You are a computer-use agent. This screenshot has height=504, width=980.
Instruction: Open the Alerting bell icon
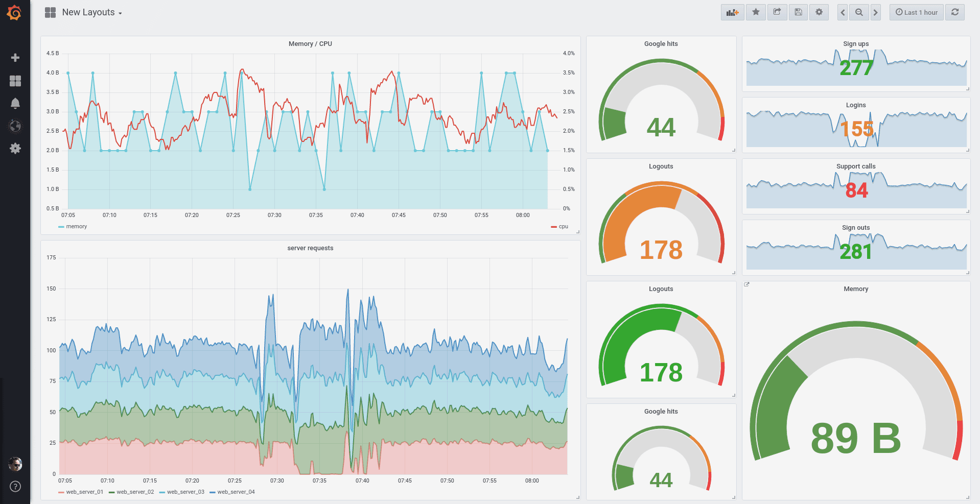tap(15, 104)
